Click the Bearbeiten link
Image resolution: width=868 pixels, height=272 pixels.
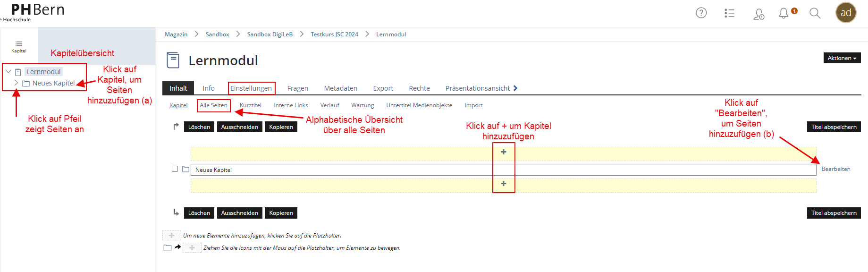click(x=835, y=169)
